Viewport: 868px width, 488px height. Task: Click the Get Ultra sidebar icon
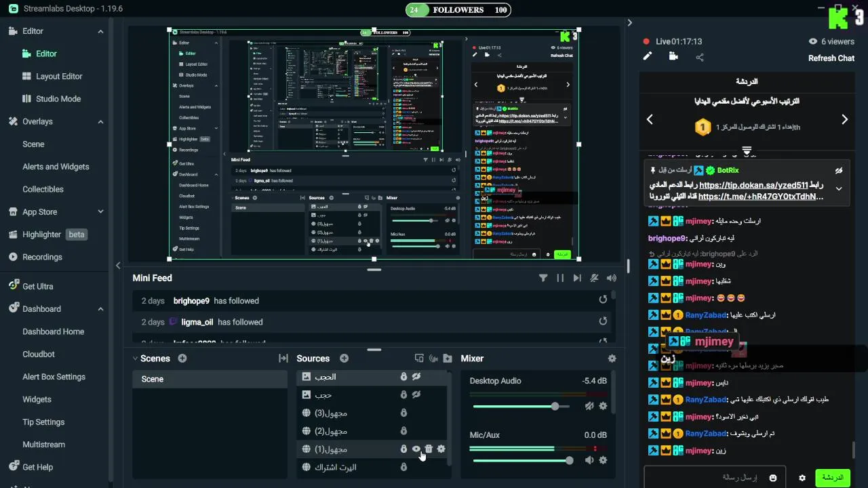(x=13, y=286)
